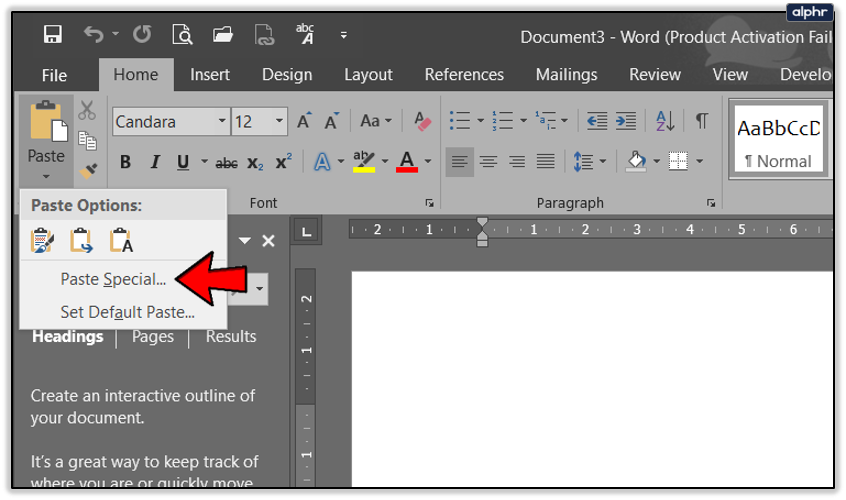Toggle Italic formatting
The width and height of the screenshot is (846, 500).
tap(155, 162)
